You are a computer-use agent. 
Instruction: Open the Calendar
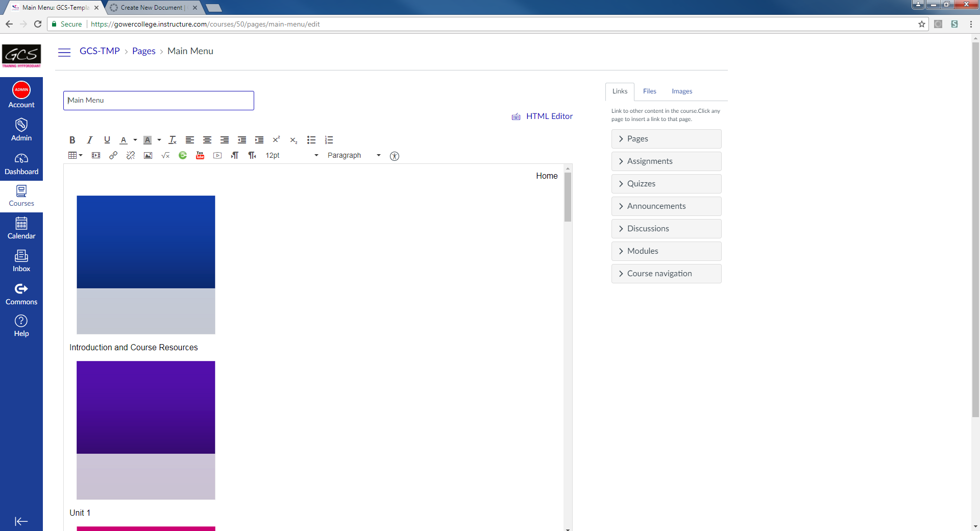[x=21, y=228]
